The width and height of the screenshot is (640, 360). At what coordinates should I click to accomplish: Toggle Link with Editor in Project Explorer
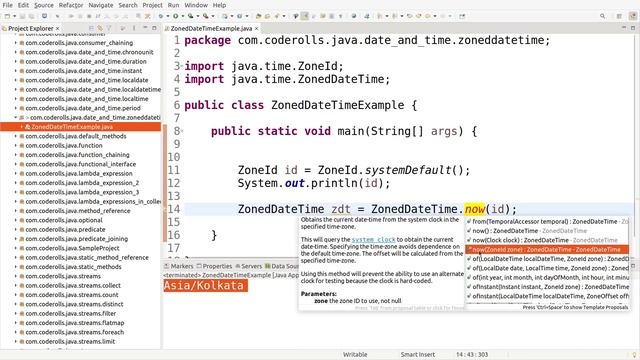(100, 28)
